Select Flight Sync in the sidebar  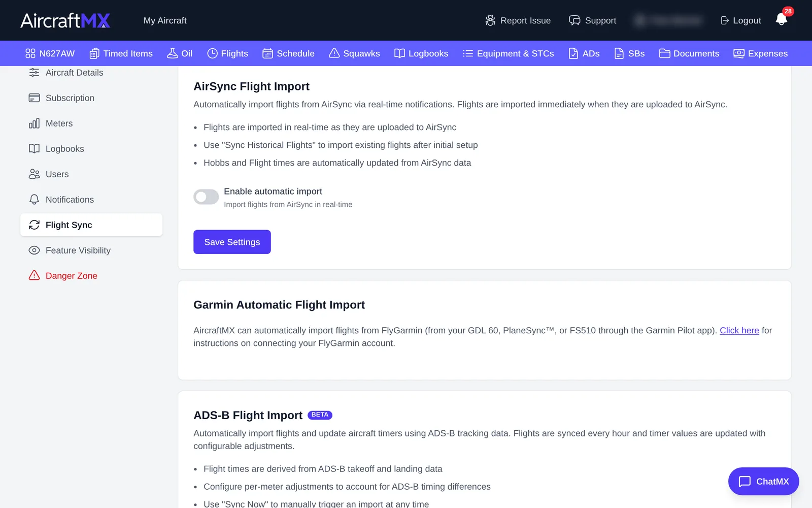(91, 225)
